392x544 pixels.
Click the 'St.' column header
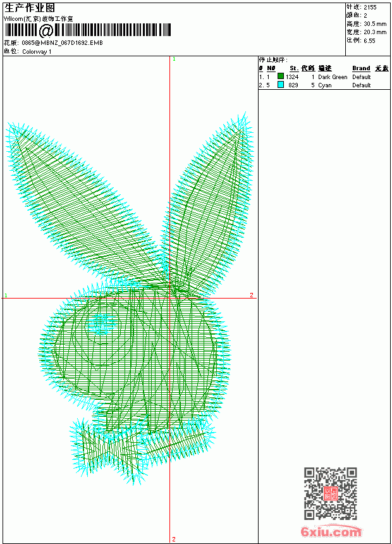pyautogui.click(x=294, y=68)
